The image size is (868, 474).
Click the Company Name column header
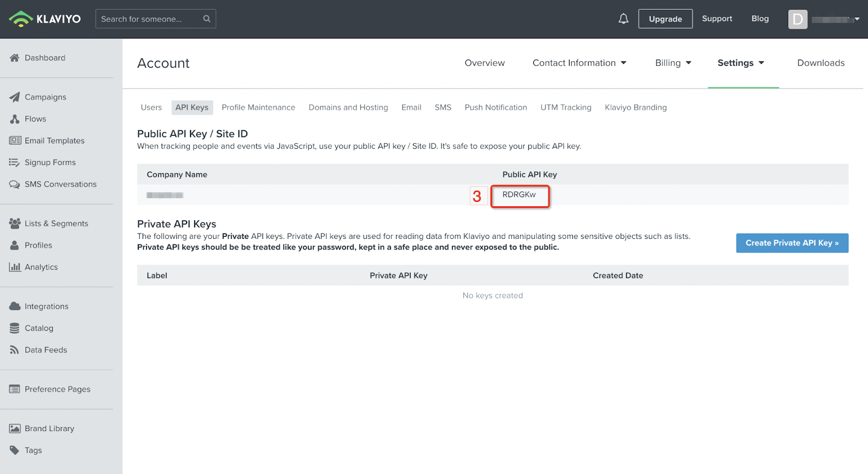click(177, 174)
